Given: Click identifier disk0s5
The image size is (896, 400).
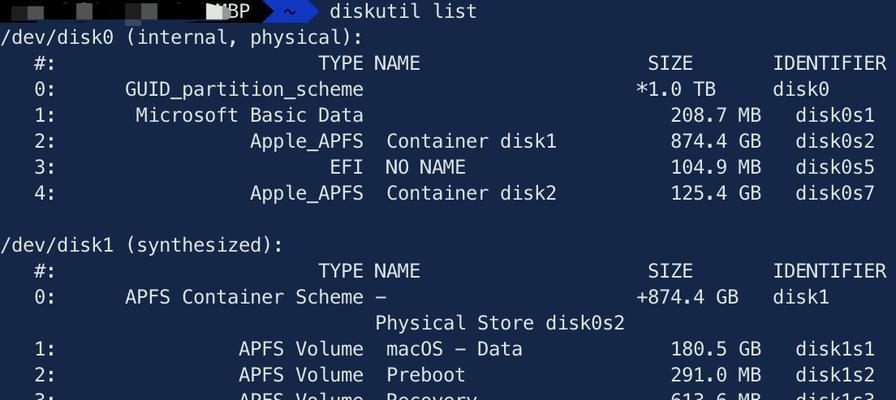Looking at the screenshot, I should pos(835,167).
